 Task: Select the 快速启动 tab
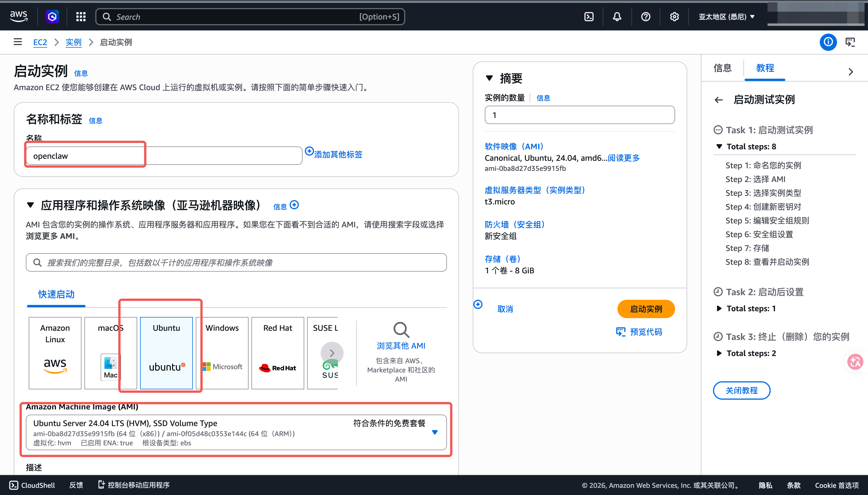56,294
